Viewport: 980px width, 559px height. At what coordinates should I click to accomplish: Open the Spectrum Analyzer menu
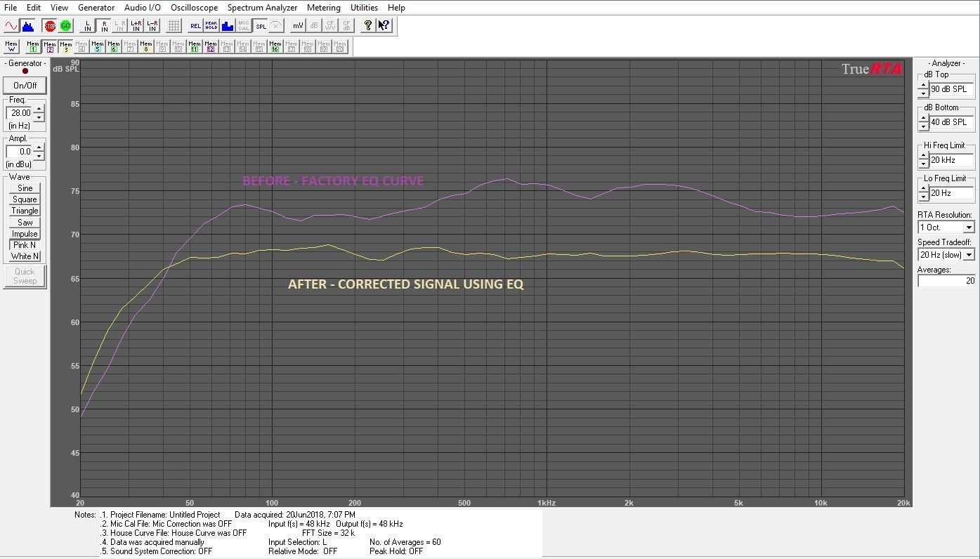pyautogui.click(x=262, y=8)
